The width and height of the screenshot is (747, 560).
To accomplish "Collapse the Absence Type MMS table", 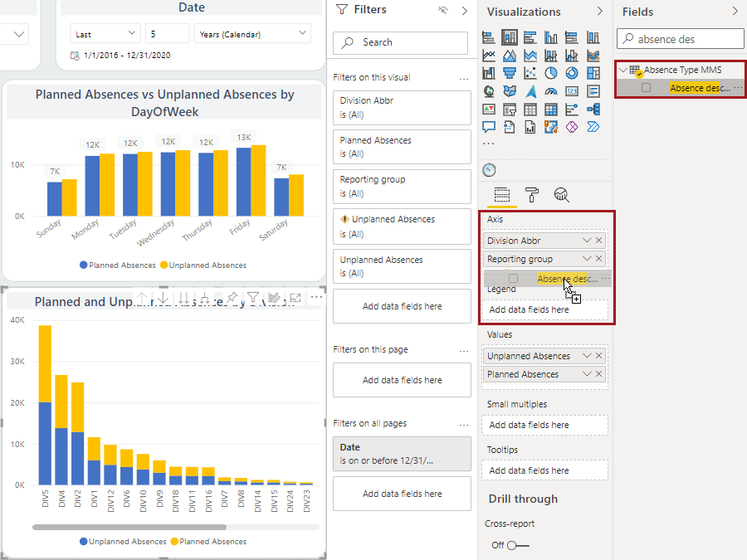I will [622, 71].
